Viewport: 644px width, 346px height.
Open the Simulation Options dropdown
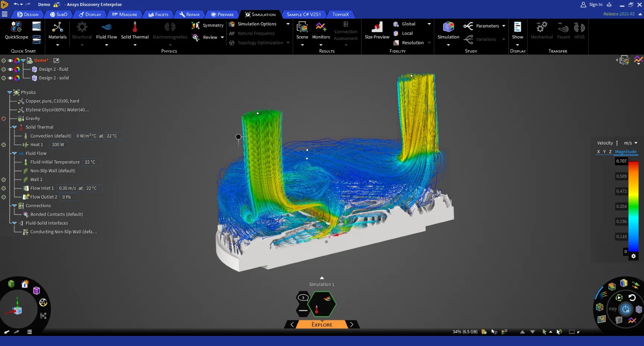[288, 23]
